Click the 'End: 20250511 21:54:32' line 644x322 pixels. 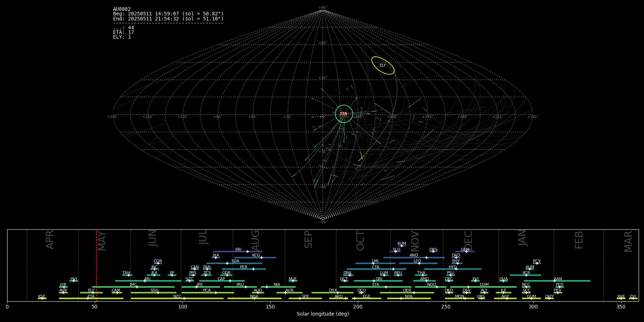[168, 19]
